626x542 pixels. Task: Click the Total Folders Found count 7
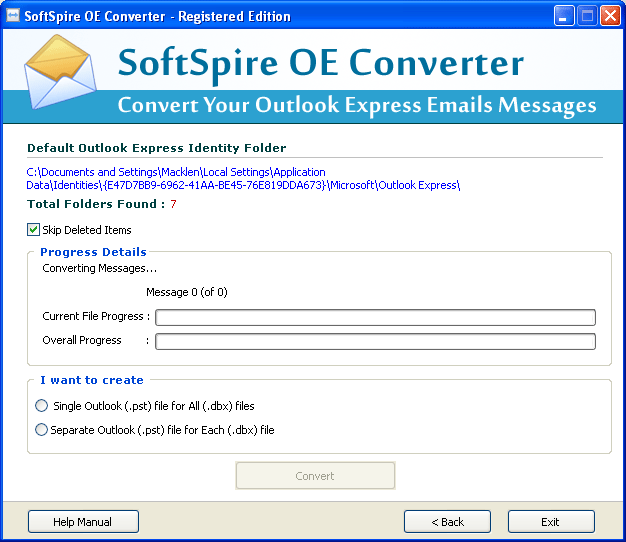(x=173, y=204)
